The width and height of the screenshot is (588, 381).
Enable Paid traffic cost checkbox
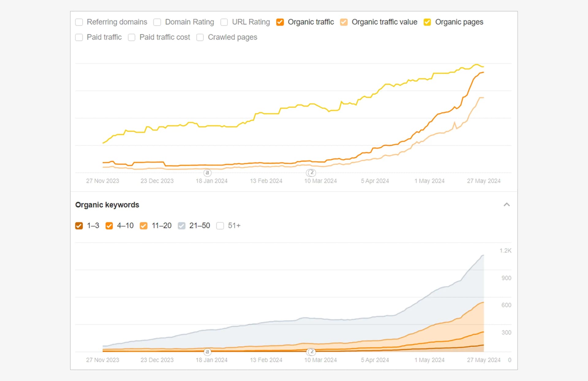point(132,37)
